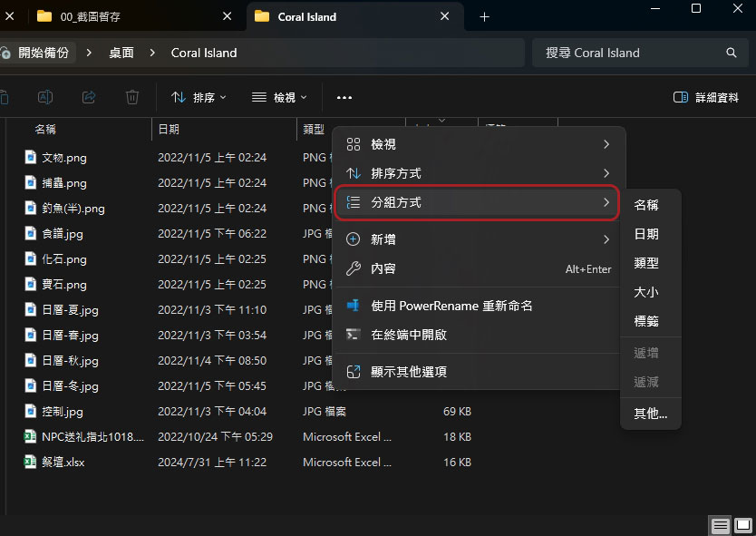756x536 pixels.
Task: Switch to details list view icon
Action: [x=721, y=525]
